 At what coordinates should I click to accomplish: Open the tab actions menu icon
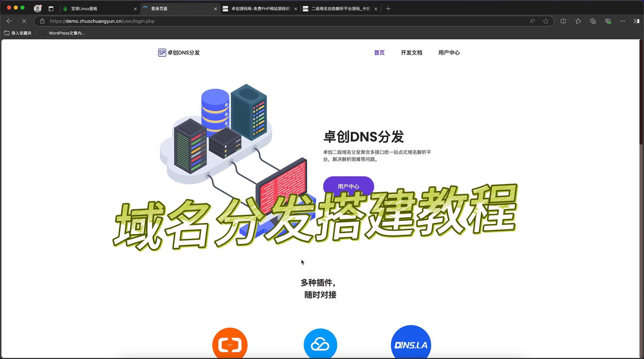[x=51, y=9]
